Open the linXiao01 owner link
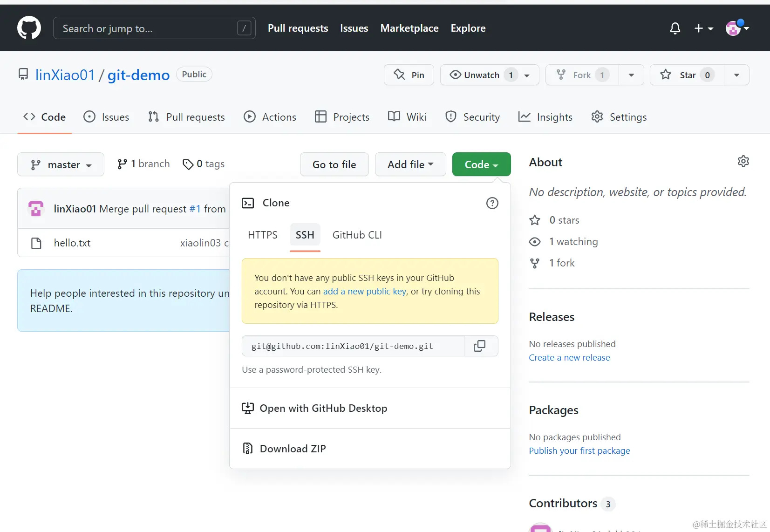The image size is (770, 532). (65, 75)
